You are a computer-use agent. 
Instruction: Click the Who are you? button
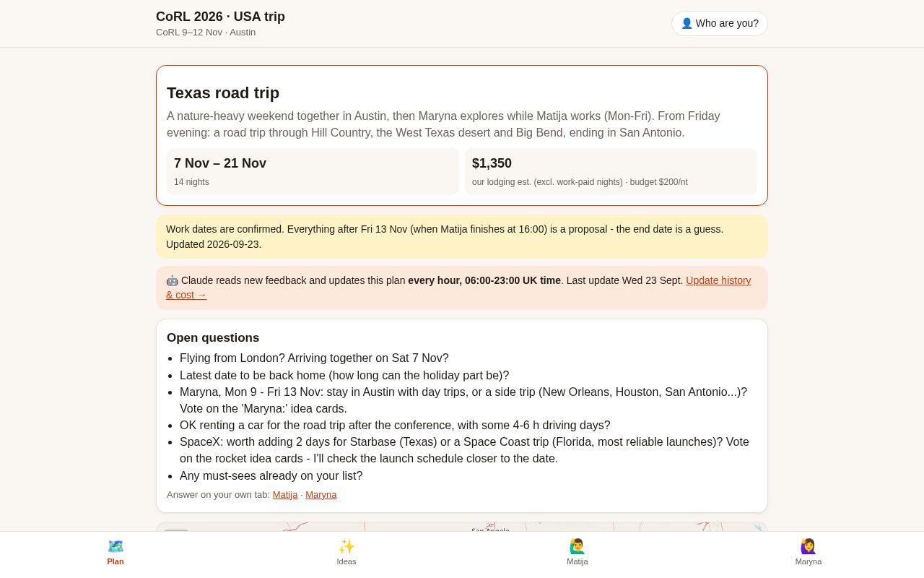[x=720, y=23]
